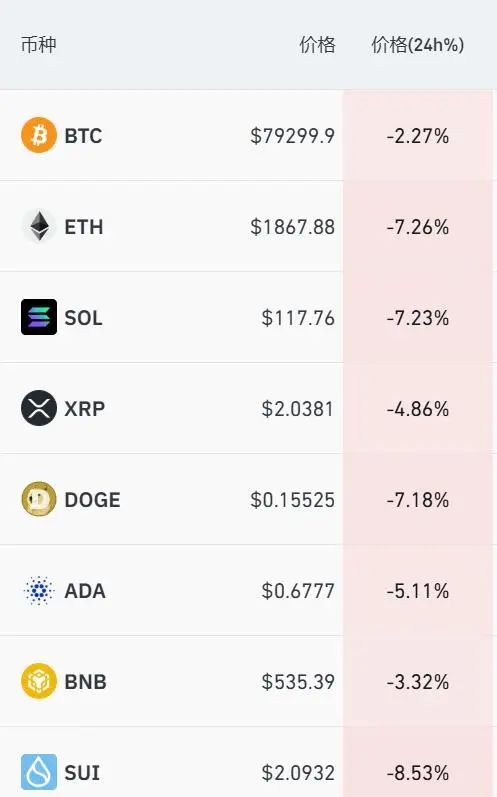Select the BTC -2.27% change cell
The height and width of the screenshot is (797, 497).
pyautogui.click(x=418, y=136)
